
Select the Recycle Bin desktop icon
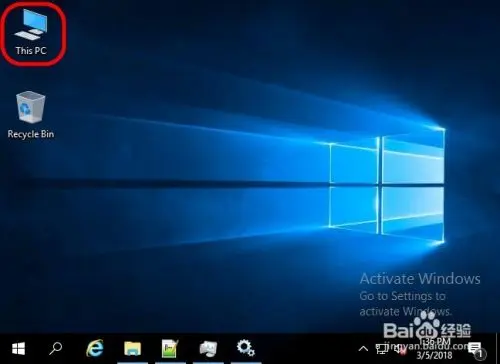tap(31, 115)
